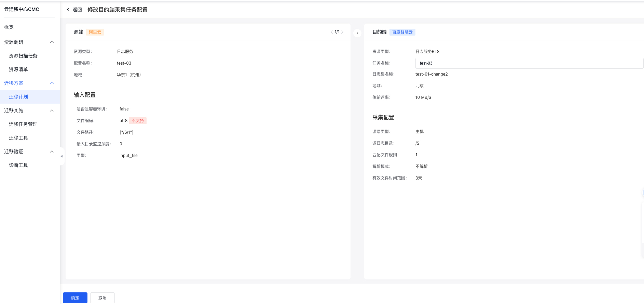Screen dimensions: 644x304
Task: Collapse the 资源调研 menu group
Action: [52, 42]
